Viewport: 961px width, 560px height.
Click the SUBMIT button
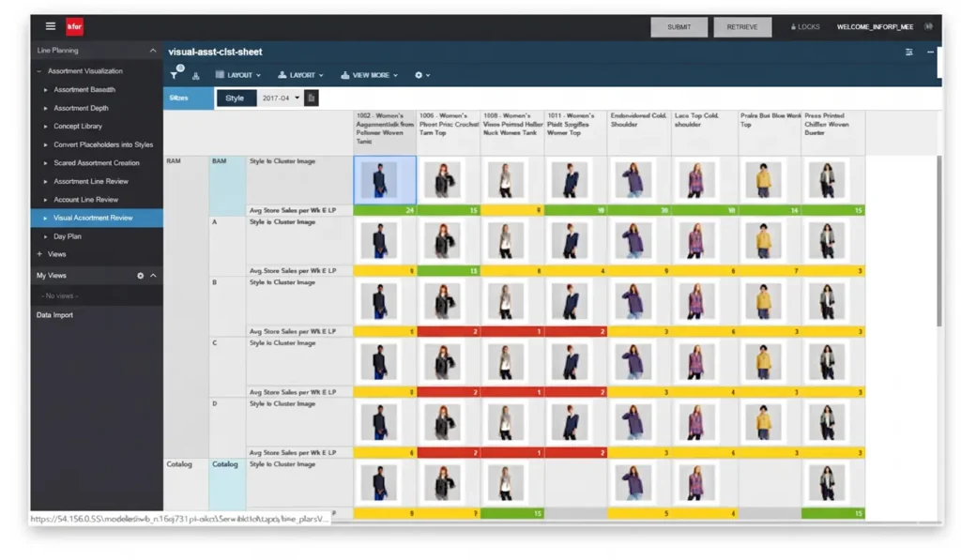coord(679,27)
